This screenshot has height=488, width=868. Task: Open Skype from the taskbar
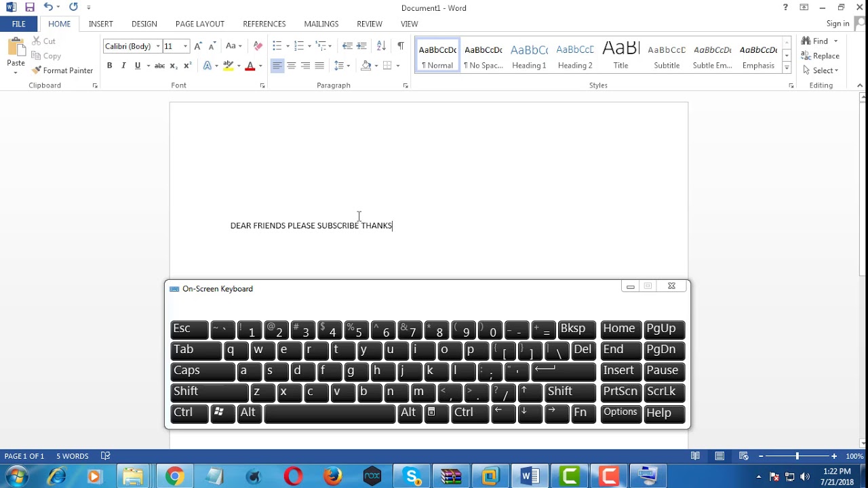point(412,476)
